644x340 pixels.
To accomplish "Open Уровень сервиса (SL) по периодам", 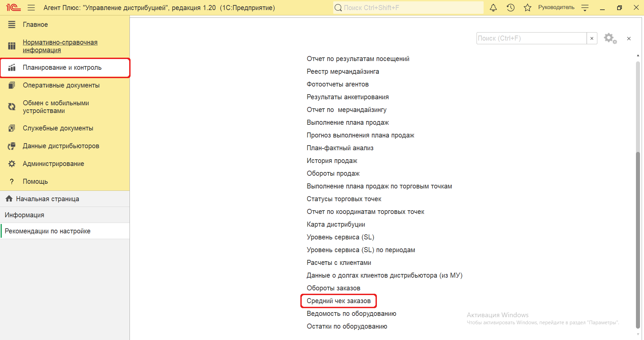I will [361, 250].
